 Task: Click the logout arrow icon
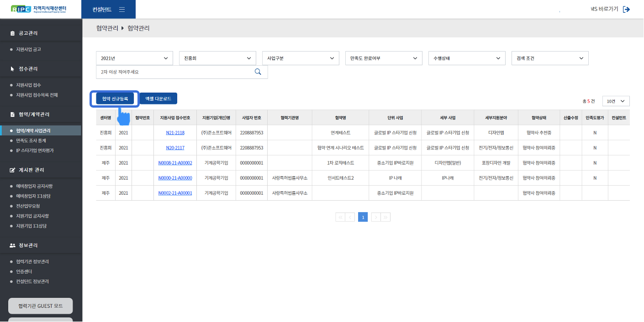(x=626, y=9)
